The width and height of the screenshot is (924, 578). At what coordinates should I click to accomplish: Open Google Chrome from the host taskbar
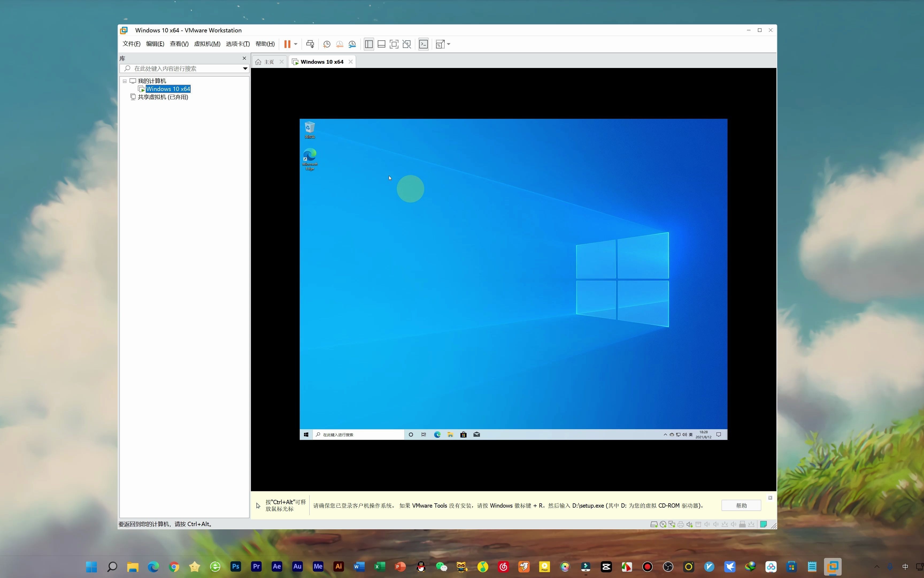(x=174, y=566)
